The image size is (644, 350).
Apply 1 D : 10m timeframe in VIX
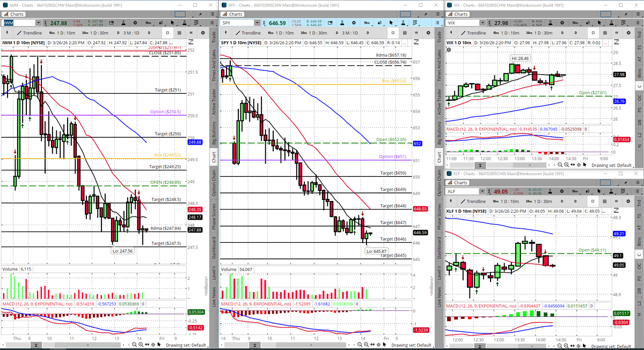tap(506, 33)
